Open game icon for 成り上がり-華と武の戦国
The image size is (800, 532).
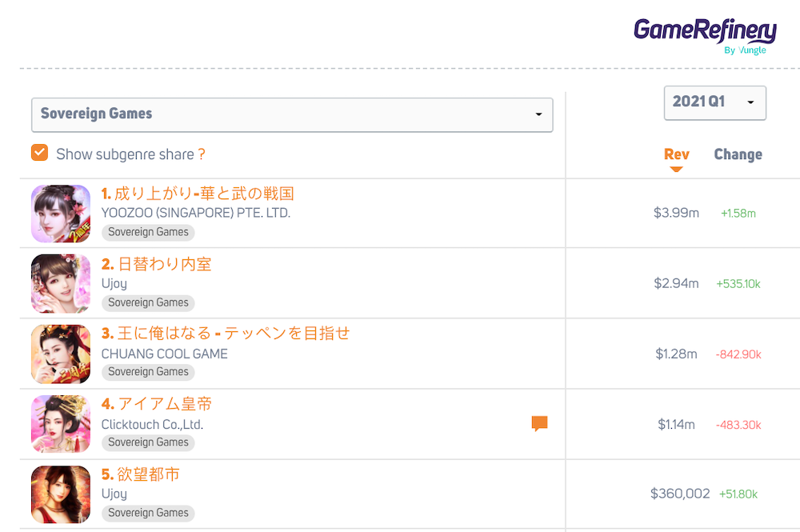(x=61, y=214)
